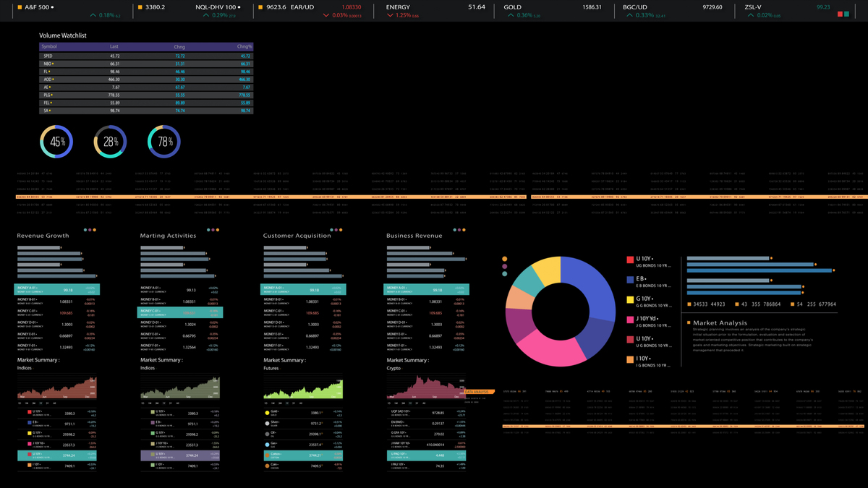Click the orange marker beside A&F 500
This screenshot has height=488, width=868.
pos(20,7)
